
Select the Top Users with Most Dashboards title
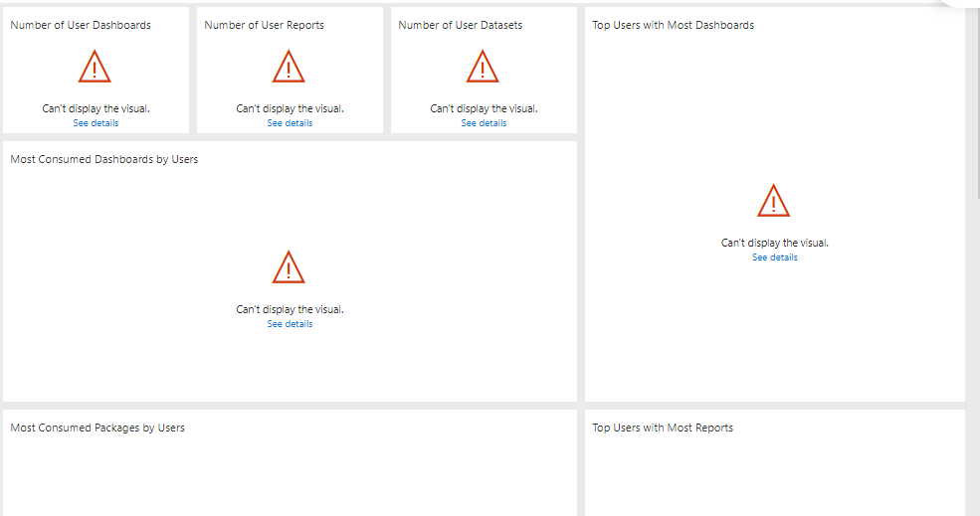coord(674,25)
